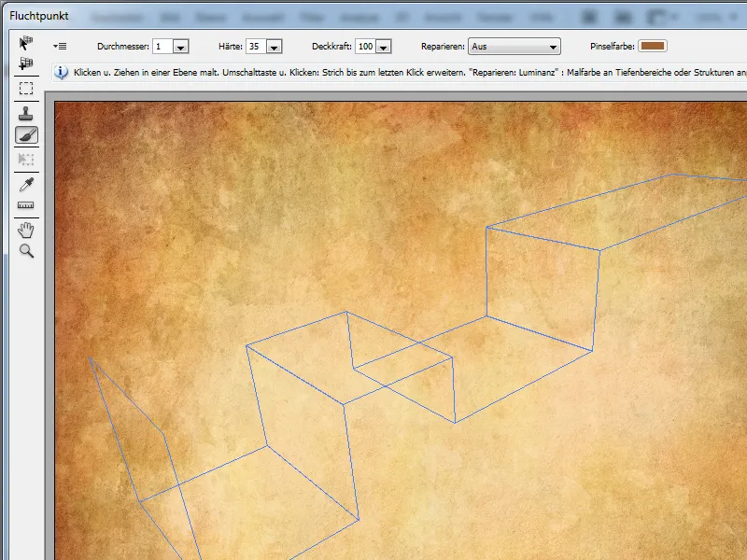Click the "Fluchtpunkt" window title
The width and height of the screenshot is (747, 560).
tap(38, 16)
